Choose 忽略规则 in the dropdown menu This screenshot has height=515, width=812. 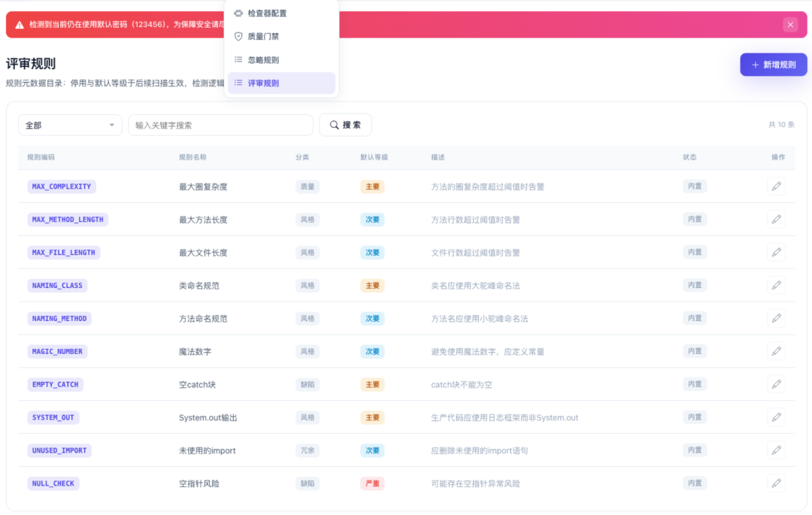point(282,59)
